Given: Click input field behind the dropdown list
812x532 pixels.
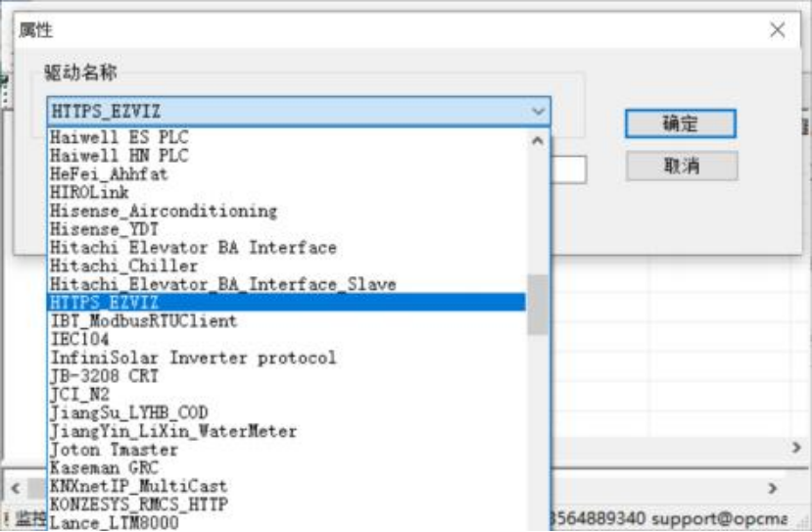Looking at the screenshot, I should pyautogui.click(x=569, y=169).
